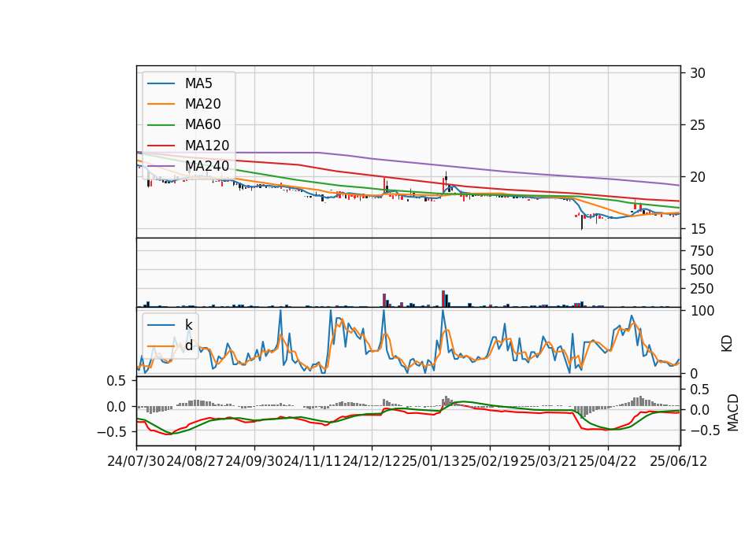Click the MACD axis title
Screen dimensions: 756x543
click(x=733, y=412)
